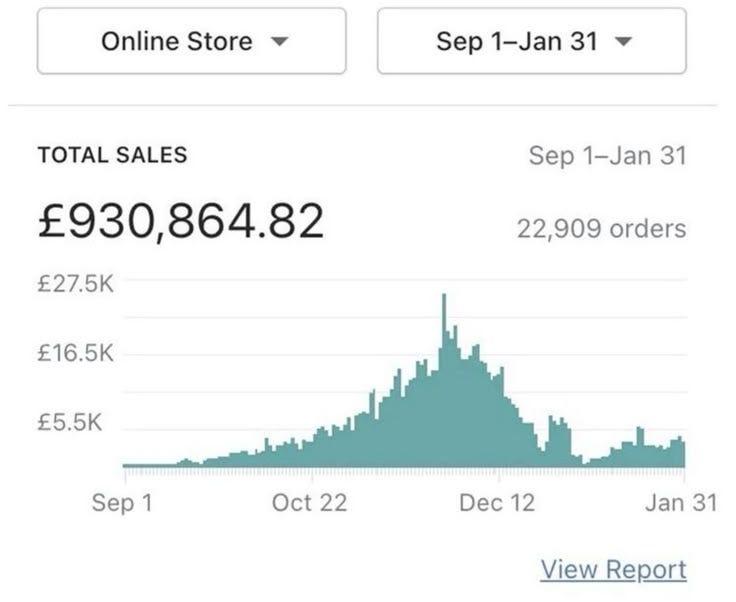The image size is (736, 602).
Task: Select the £930,864.82 total sales figure
Action: tap(181, 219)
